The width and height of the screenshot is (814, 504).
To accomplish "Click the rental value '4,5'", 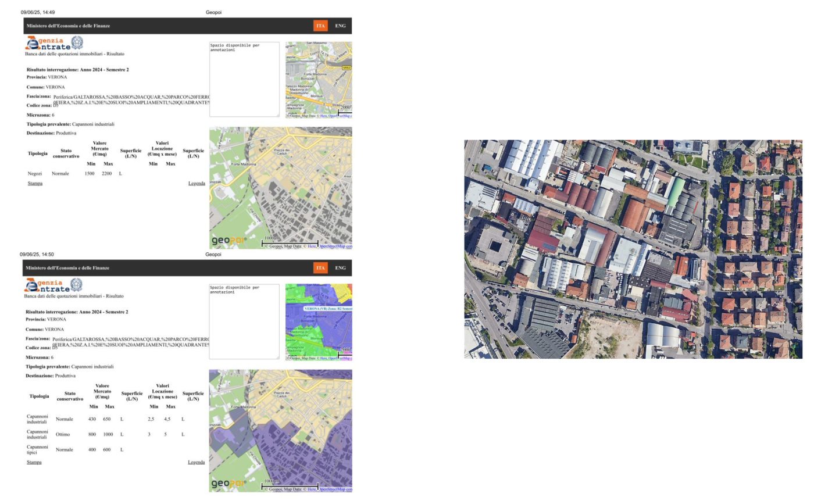I will 167,419.
